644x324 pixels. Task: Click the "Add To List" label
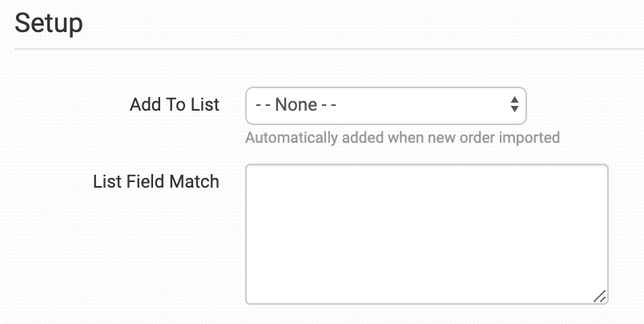pos(174,105)
